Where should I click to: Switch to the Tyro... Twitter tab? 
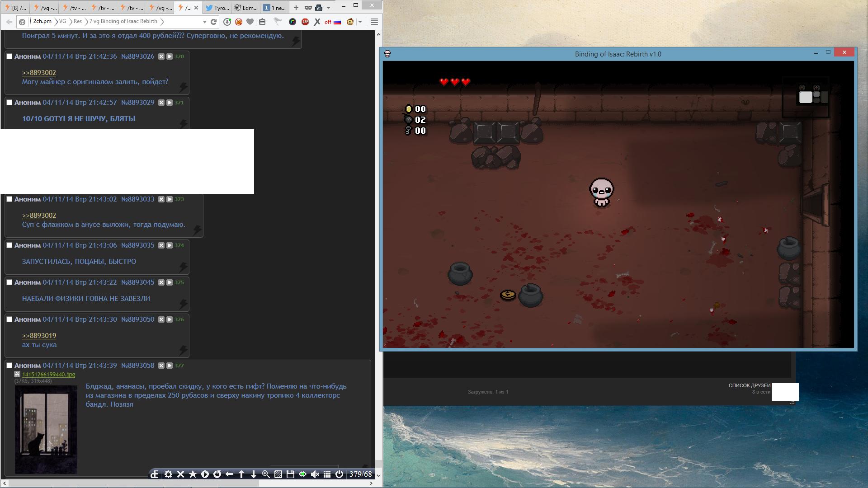click(217, 8)
